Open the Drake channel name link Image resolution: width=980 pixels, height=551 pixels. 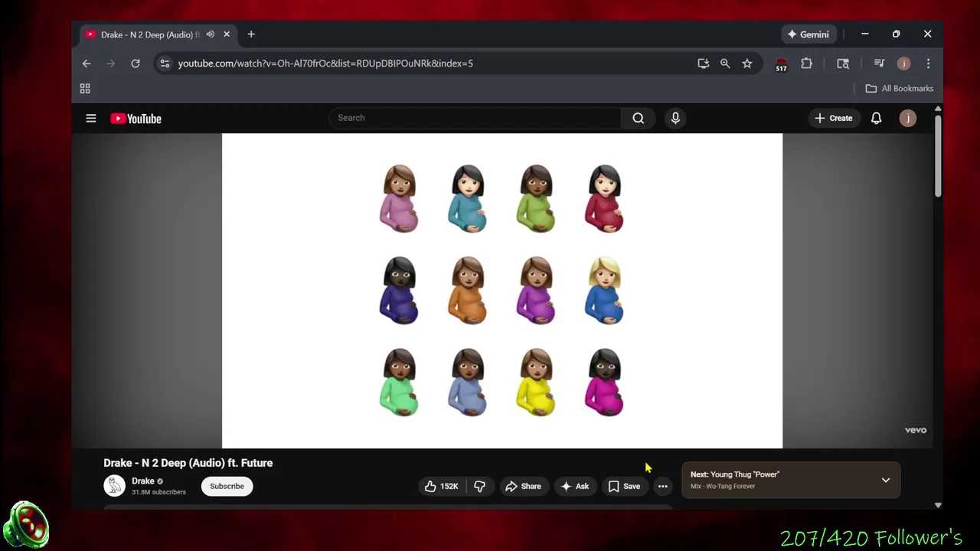click(143, 481)
